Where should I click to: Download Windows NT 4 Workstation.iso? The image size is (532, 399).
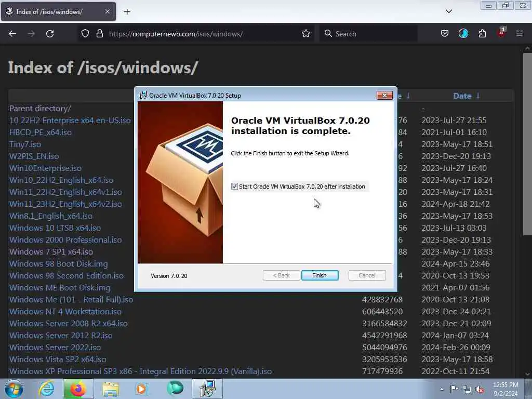click(x=65, y=312)
